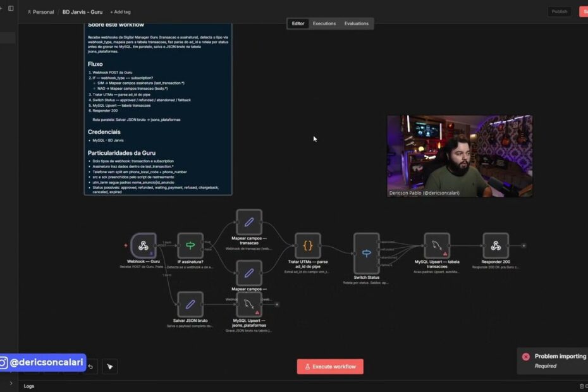
Task: Switch to the Editor tab
Action: pyautogui.click(x=298, y=23)
